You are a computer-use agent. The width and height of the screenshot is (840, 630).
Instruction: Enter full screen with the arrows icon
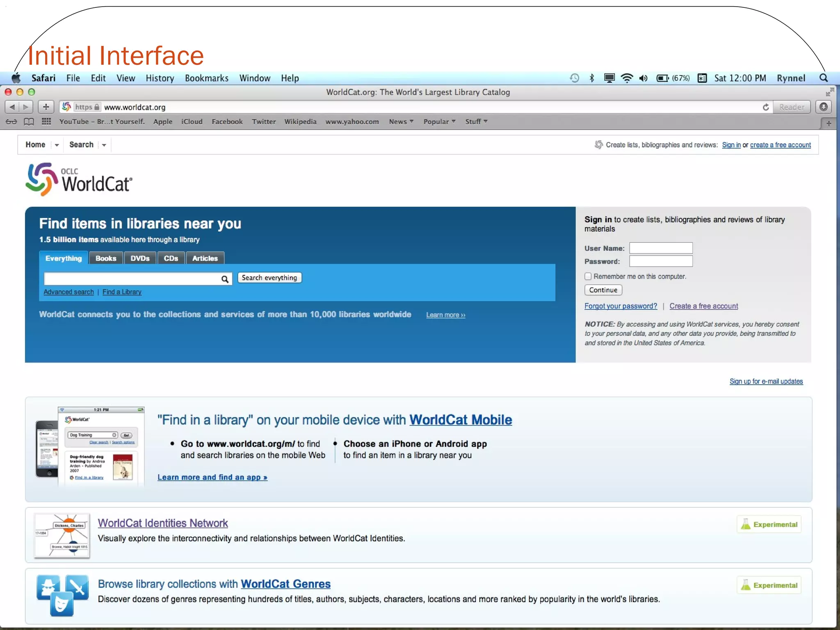click(830, 92)
